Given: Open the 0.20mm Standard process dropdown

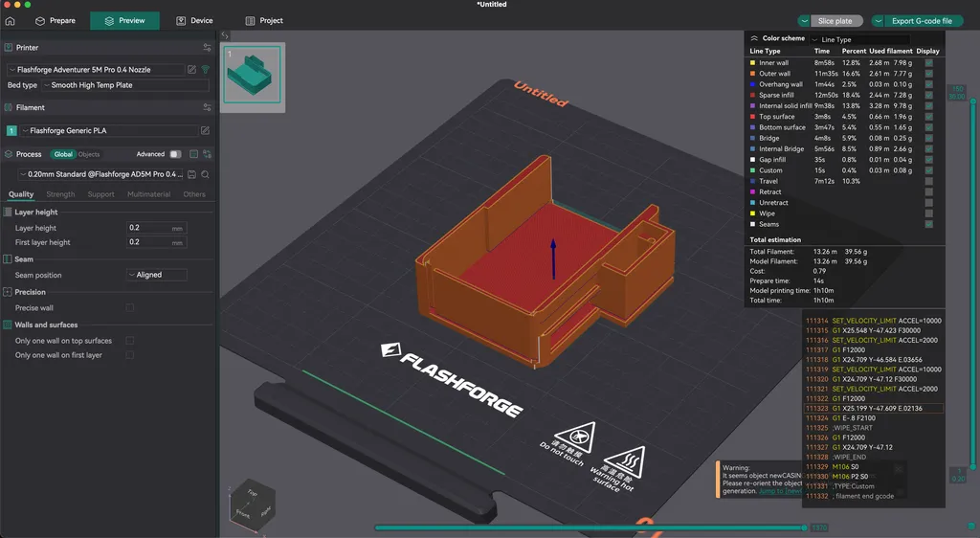Looking at the screenshot, I should (x=100, y=174).
